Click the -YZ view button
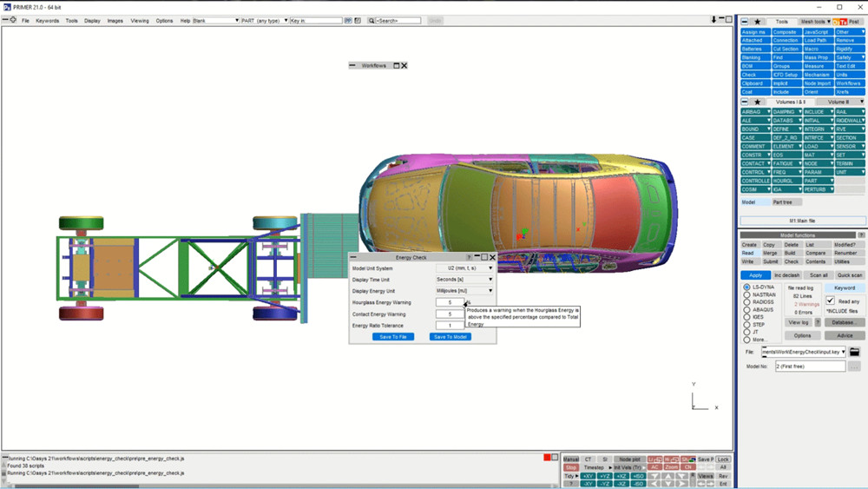Screen dimensions: 868x489 [x=604, y=484]
